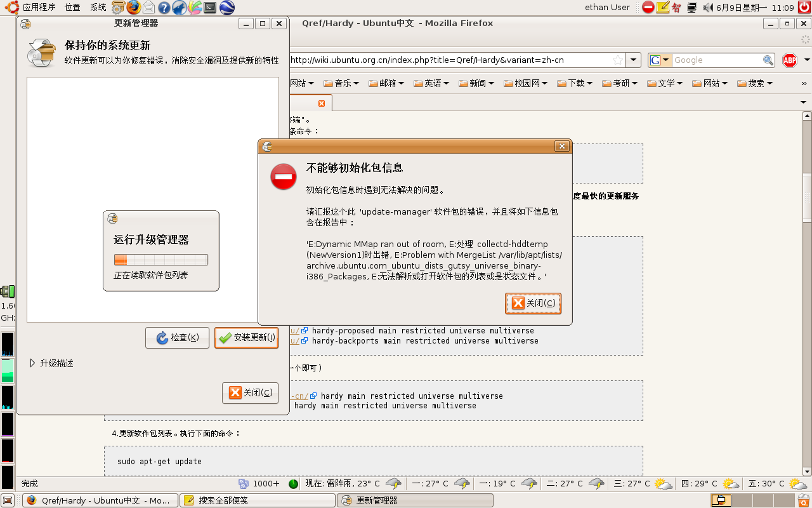Open the 位置 panel menu

72,8
